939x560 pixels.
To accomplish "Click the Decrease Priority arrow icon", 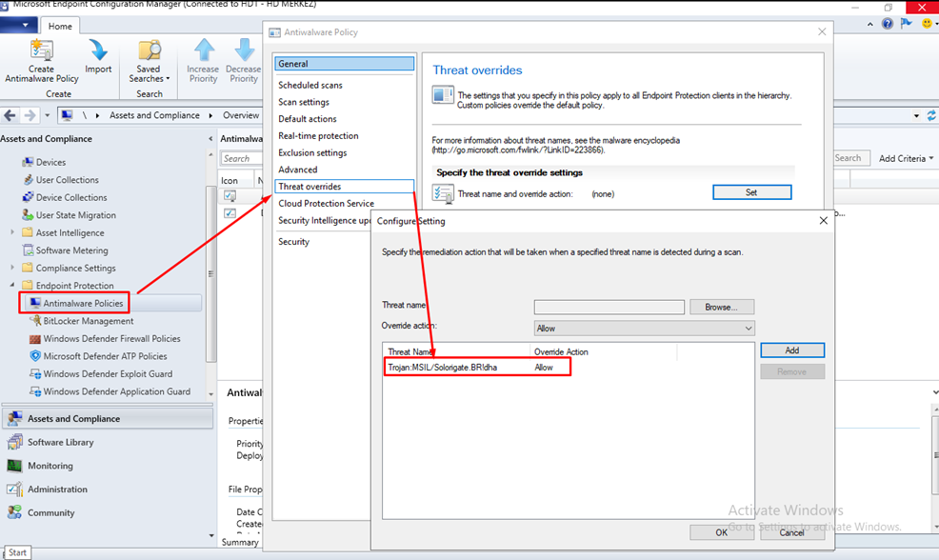I will tap(244, 50).
